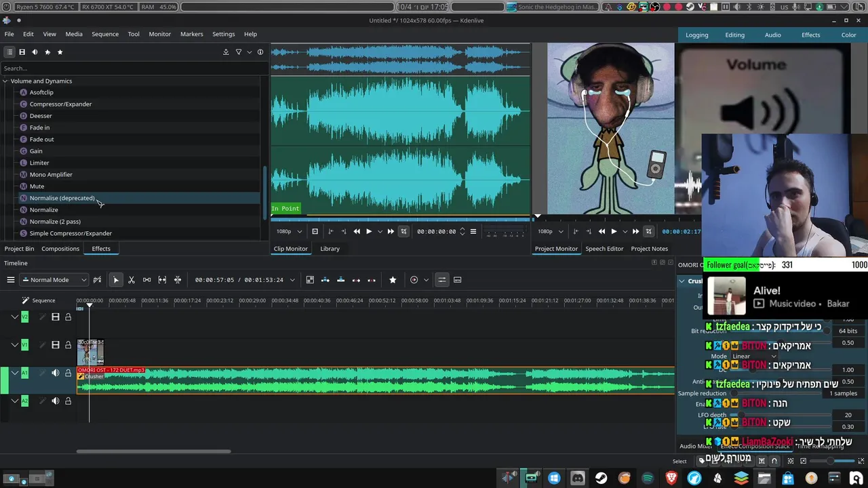Screen dimensions: 868x488
Task: Select the Razor (scissors) tool
Action: (x=132, y=280)
